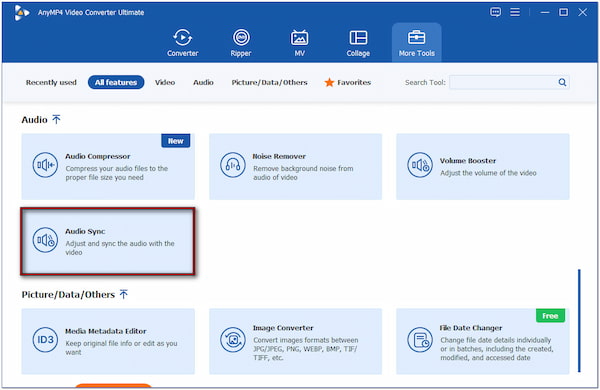The width and height of the screenshot is (600, 390).
Task: Click the File Date Changer icon
Action: tap(420, 339)
